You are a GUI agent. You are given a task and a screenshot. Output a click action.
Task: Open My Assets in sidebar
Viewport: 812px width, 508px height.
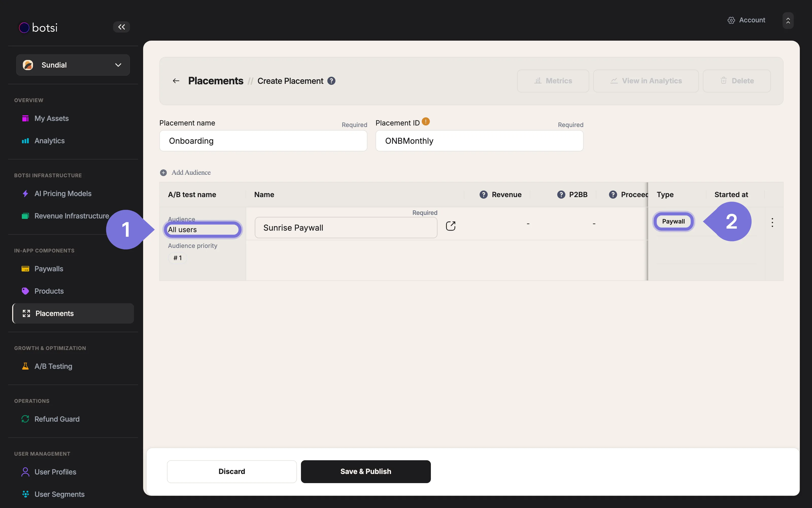click(51, 118)
